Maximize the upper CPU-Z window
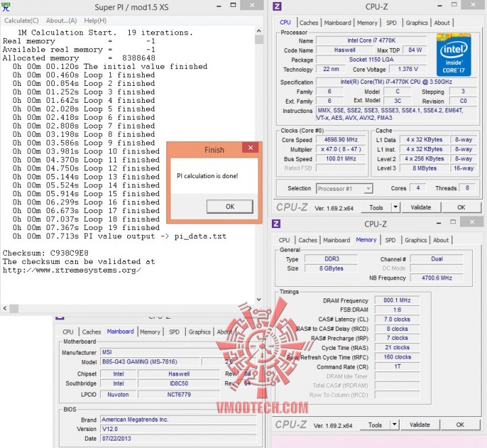487x448 pixels. click(x=454, y=5)
